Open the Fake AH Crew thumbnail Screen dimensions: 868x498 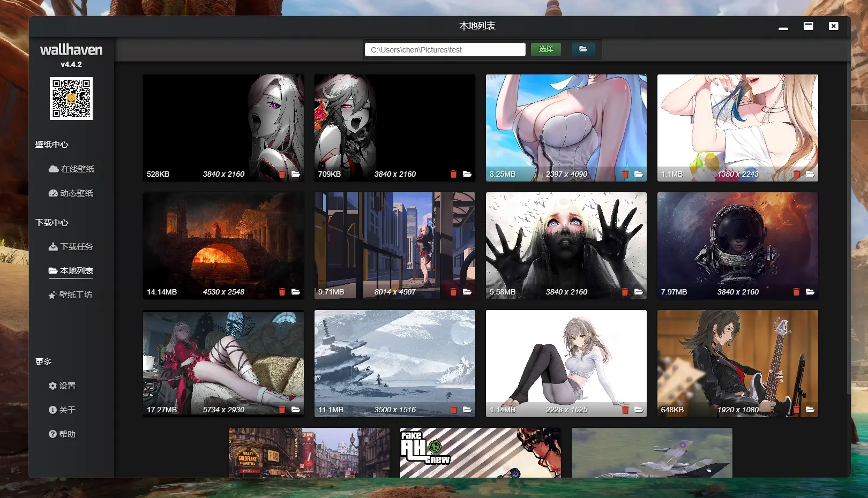tap(481, 452)
